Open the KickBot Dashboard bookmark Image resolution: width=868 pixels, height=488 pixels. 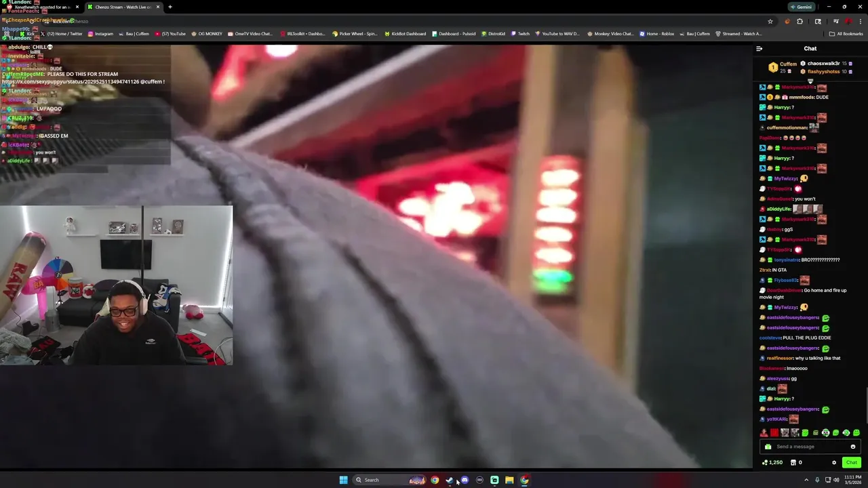pos(405,34)
